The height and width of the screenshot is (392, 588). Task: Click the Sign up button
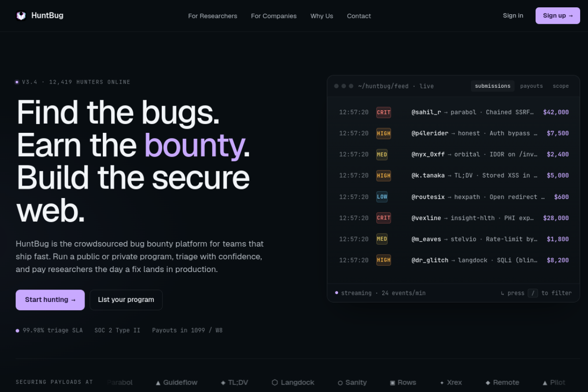(x=558, y=16)
